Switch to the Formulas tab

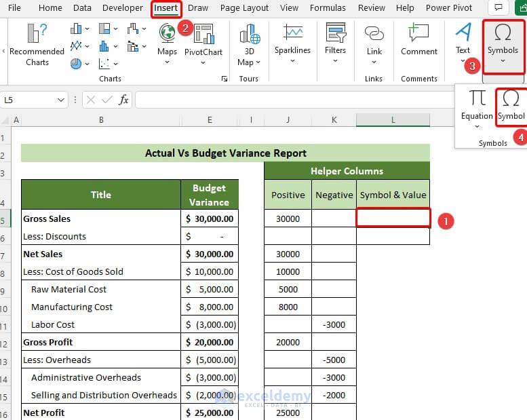pyautogui.click(x=328, y=7)
